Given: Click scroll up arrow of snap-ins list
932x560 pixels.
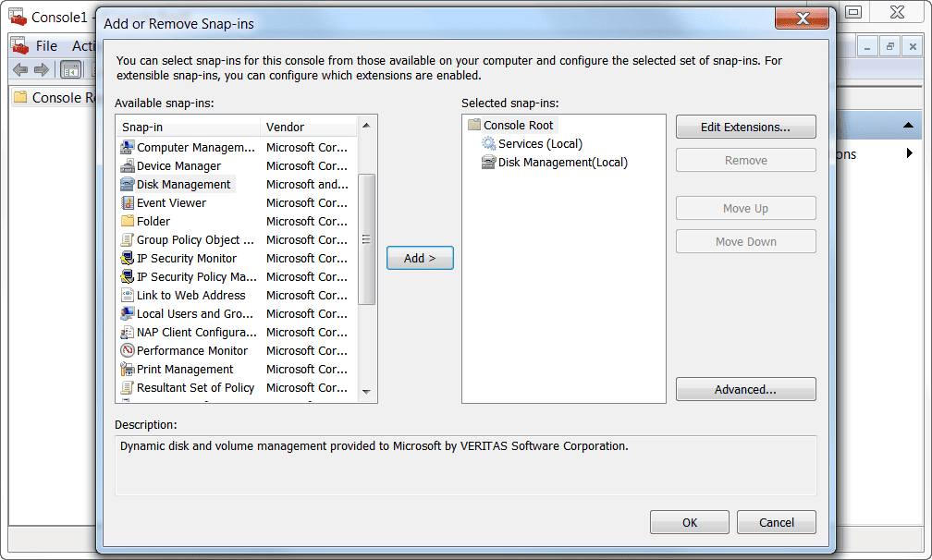Looking at the screenshot, I should pyautogui.click(x=367, y=125).
